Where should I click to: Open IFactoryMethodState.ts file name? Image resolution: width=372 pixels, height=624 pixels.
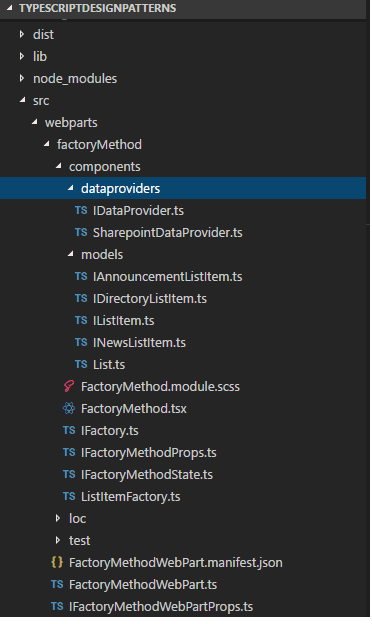point(147,475)
